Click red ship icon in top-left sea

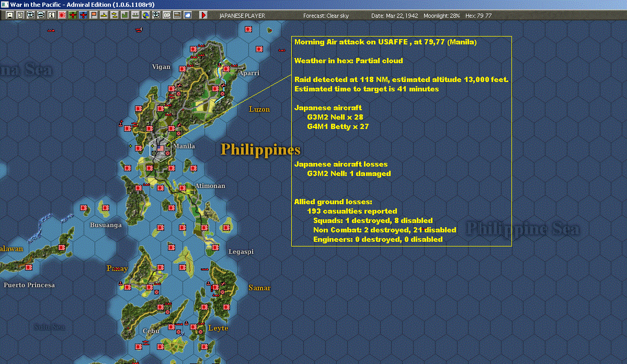[51, 30]
